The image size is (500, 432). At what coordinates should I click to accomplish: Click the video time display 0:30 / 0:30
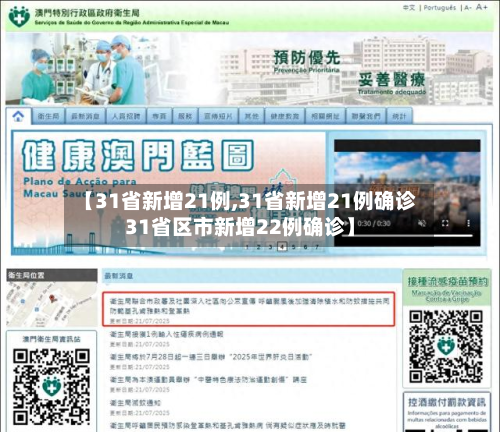coord(374,223)
